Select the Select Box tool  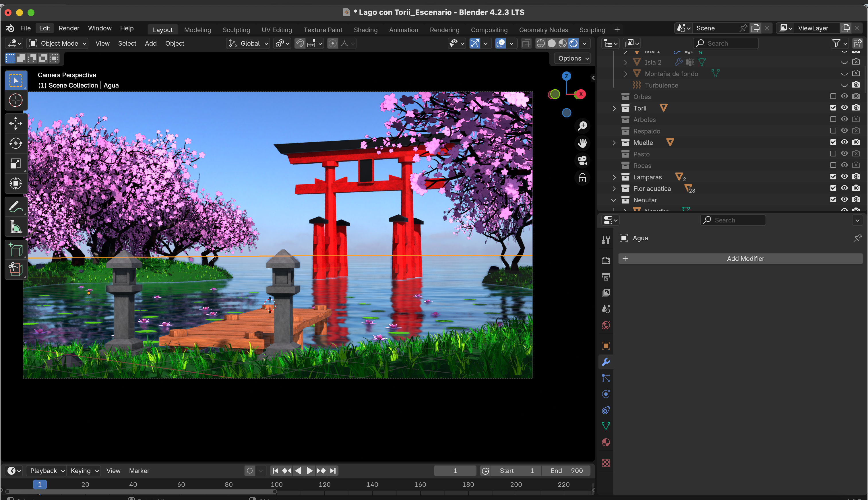pyautogui.click(x=16, y=80)
